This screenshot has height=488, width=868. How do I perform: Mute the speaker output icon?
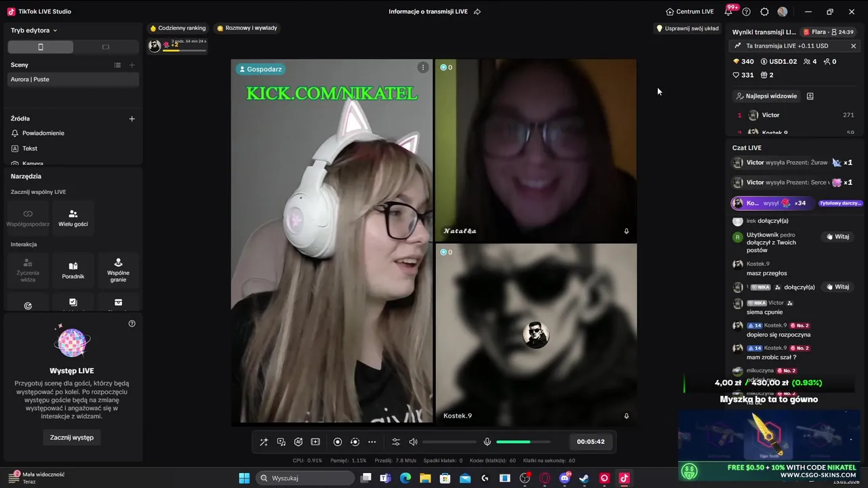tap(413, 442)
